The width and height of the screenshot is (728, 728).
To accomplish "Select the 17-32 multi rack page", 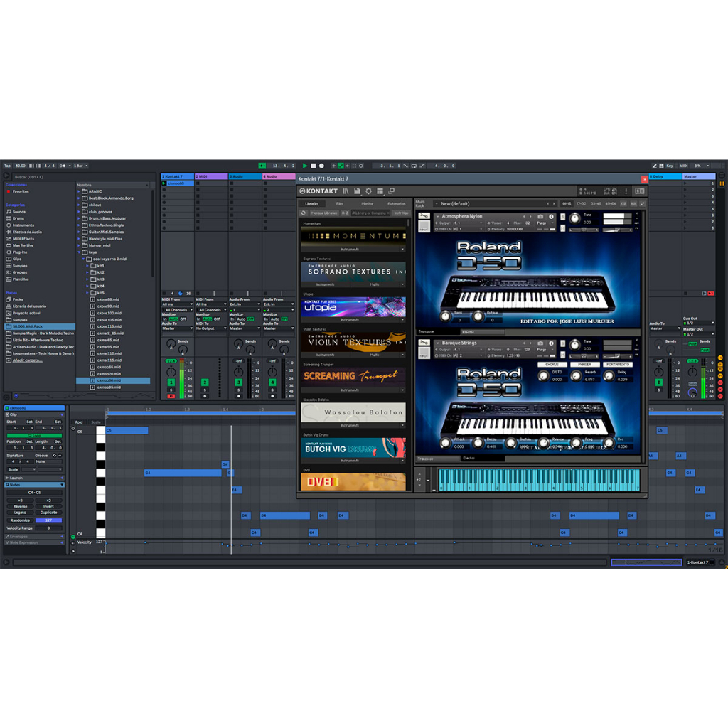I will coord(582,204).
